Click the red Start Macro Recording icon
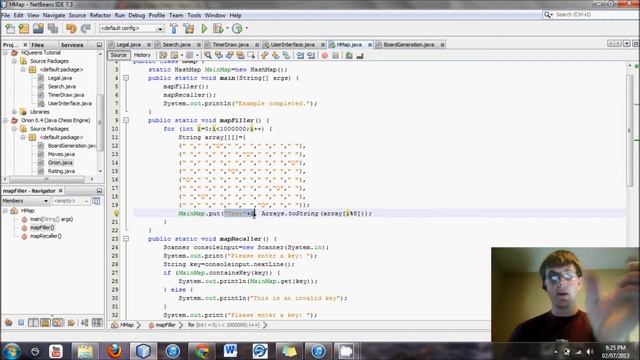The height and width of the screenshot is (360, 640). coord(324,55)
